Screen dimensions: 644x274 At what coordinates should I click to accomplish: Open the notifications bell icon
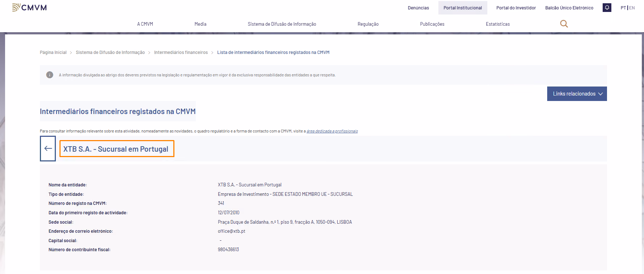coord(607,8)
